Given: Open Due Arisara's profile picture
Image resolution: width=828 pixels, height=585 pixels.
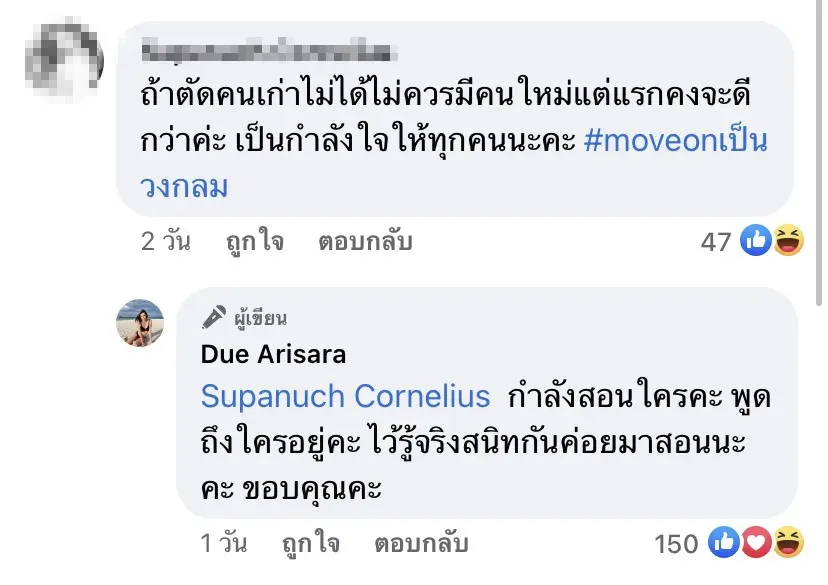Looking at the screenshot, I should [x=140, y=323].
